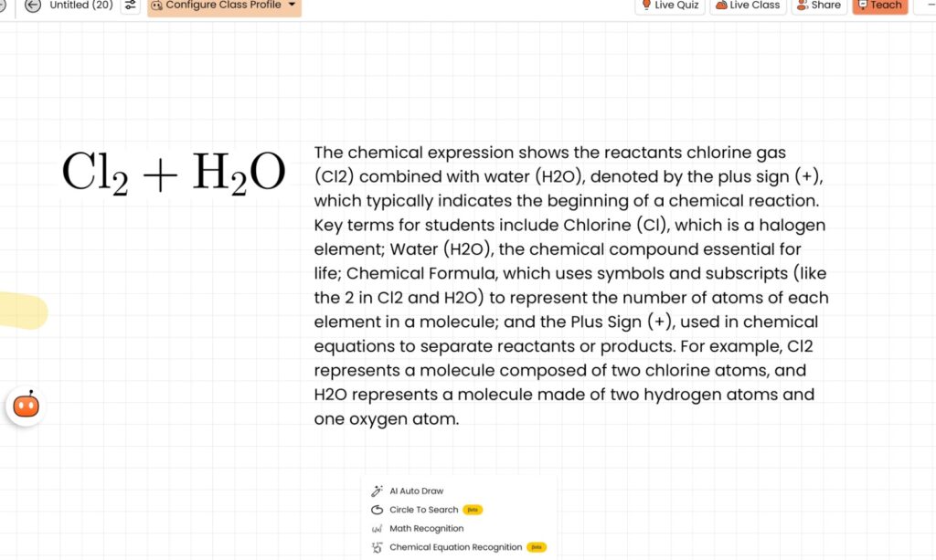Start a Live Quiz
This screenshot has width=936, height=560.
pyautogui.click(x=670, y=5)
